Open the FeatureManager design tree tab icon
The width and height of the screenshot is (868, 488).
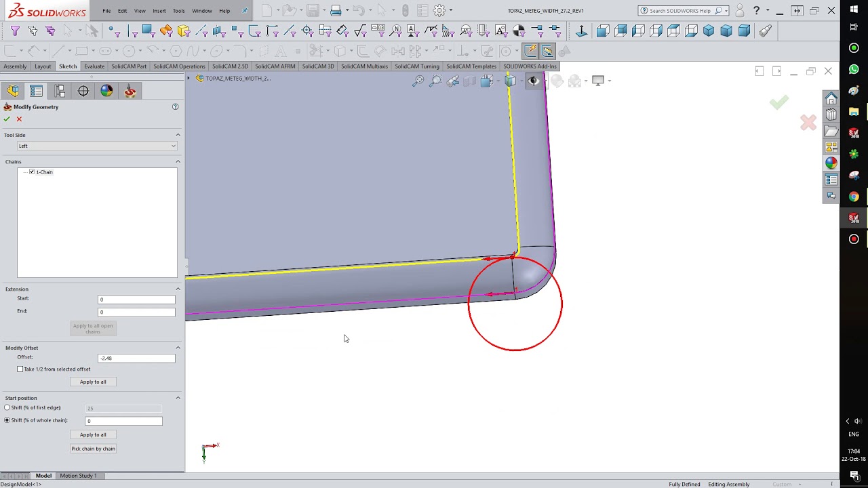(x=14, y=91)
